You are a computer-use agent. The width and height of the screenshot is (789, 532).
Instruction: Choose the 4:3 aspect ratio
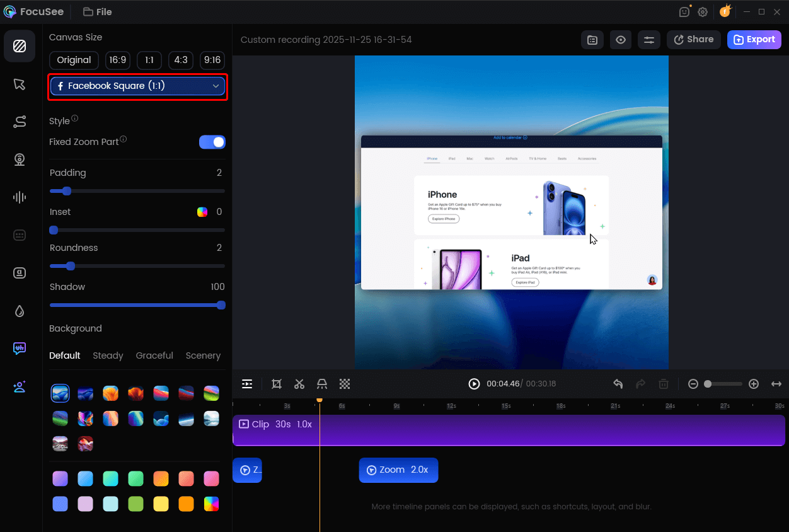pyautogui.click(x=180, y=61)
